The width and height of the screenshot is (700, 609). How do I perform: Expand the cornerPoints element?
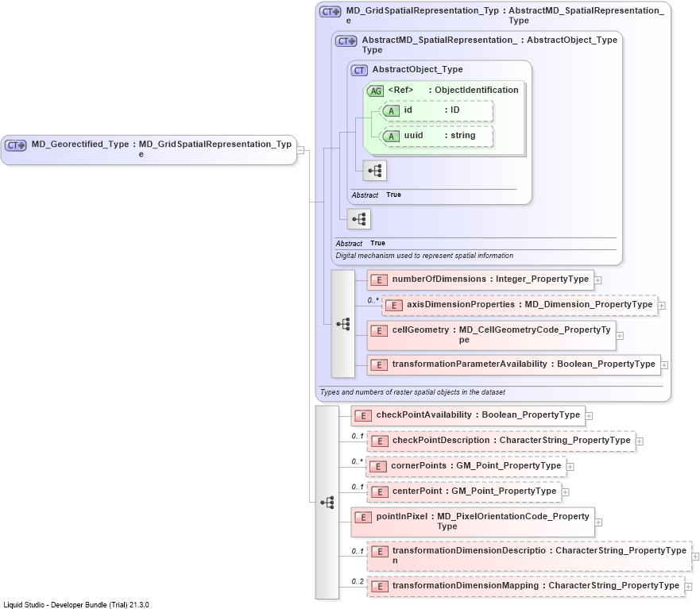pos(570,467)
